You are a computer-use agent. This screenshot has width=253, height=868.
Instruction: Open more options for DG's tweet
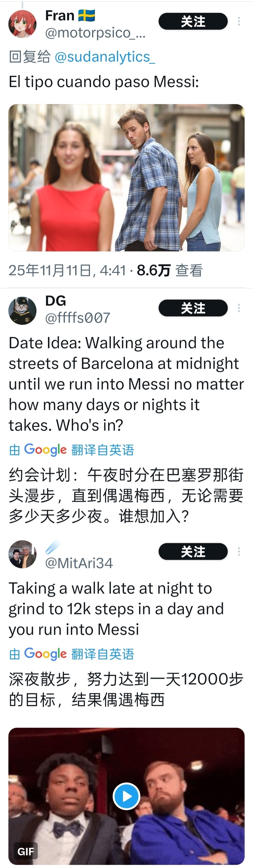tap(239, 308)
